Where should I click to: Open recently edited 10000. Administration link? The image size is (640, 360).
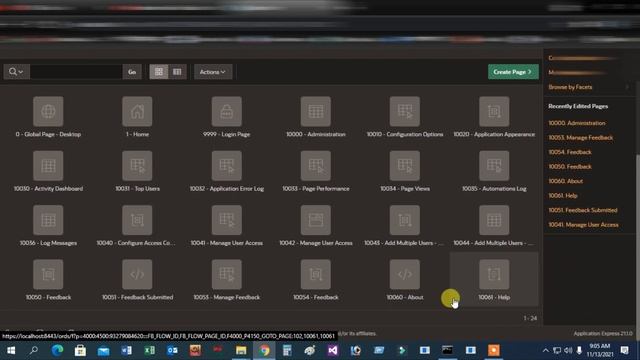577,123
